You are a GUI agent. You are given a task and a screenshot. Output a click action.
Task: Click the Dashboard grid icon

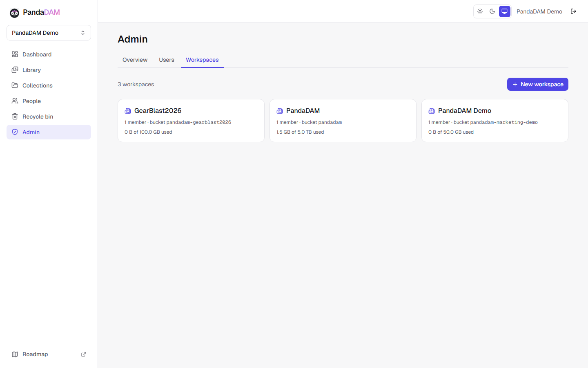click(x=15, y=54)
